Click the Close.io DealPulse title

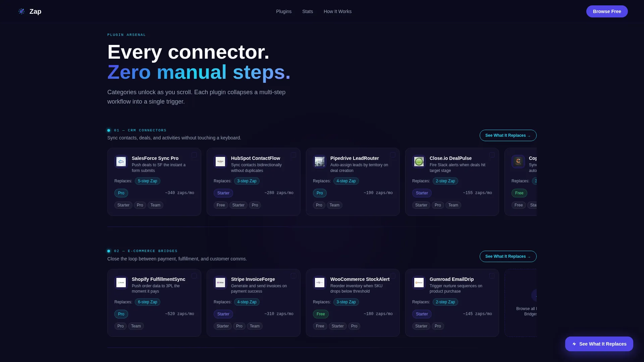coord(450,158)
